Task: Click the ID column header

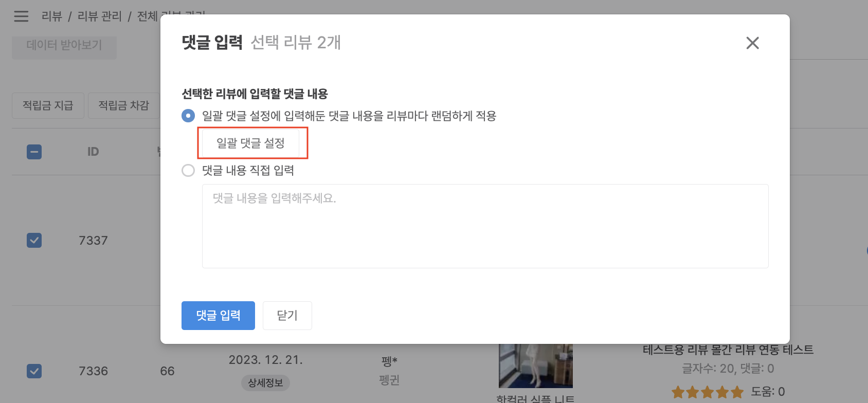Action: (93, 152)
